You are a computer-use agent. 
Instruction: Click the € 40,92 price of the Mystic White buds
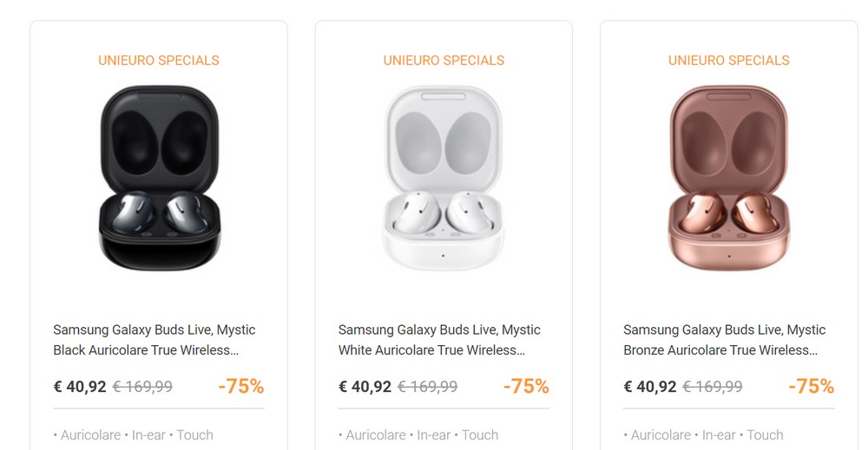pyautogui.click(x=365, y=387)
